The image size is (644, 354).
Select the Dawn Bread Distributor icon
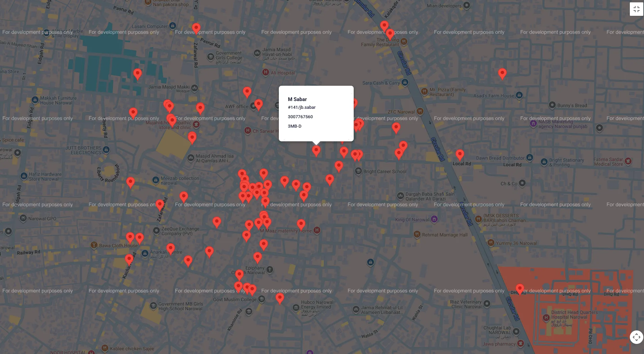tap(530, 158)
